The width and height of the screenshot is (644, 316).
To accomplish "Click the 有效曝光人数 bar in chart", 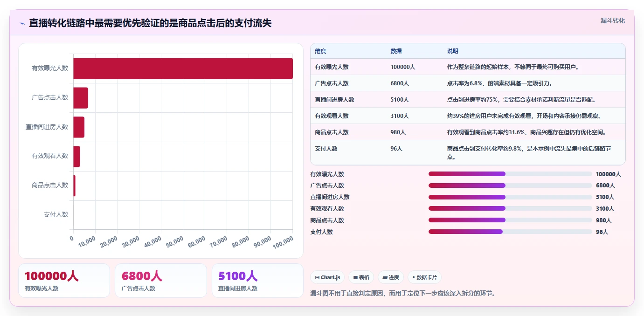I will [x=183, y=69].
